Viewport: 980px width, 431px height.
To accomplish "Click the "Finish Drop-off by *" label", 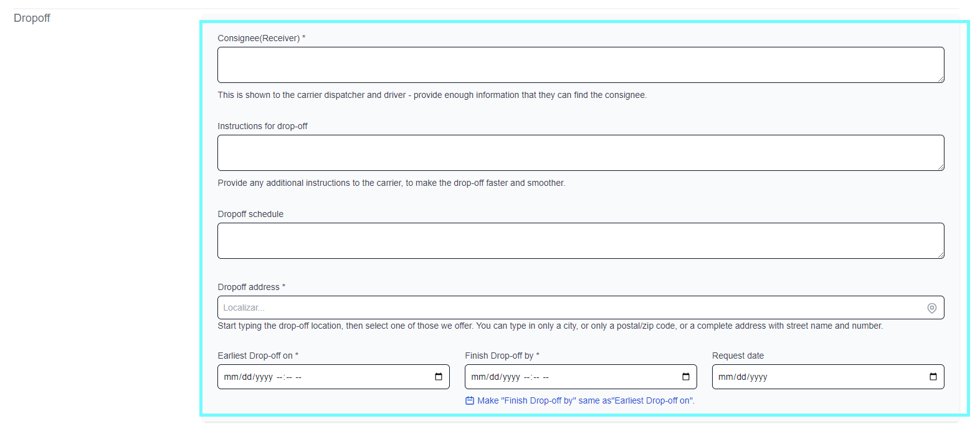I will coord(502,356).
